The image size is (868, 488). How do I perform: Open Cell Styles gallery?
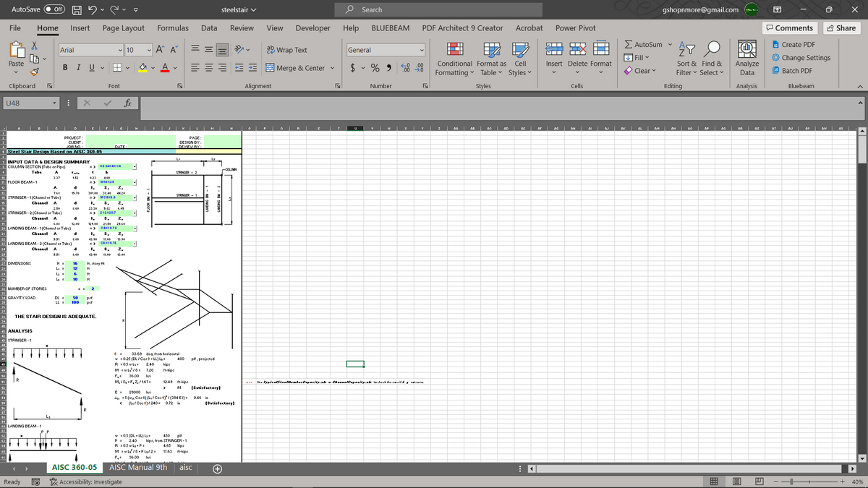tap(519, 58)
